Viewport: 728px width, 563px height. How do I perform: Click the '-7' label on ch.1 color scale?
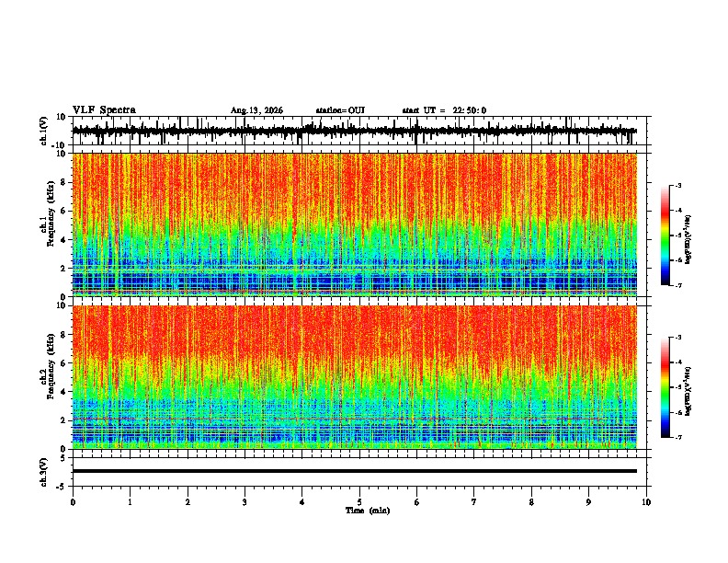677,285
